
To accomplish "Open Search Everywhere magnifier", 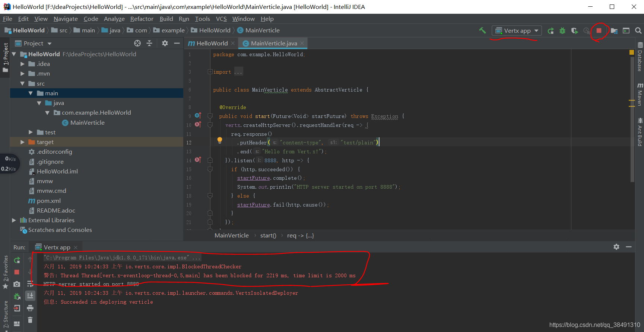I will coord(638,31).
